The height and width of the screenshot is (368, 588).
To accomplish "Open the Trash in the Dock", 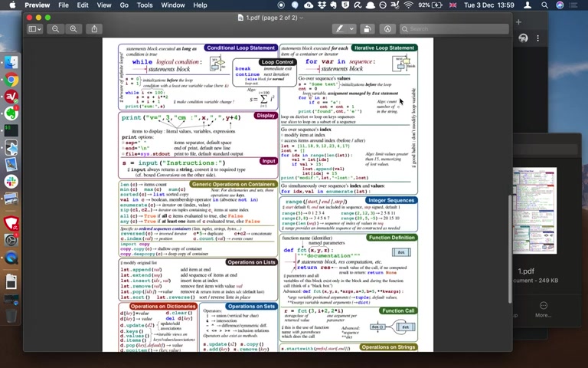I will (x=11, y=316).
